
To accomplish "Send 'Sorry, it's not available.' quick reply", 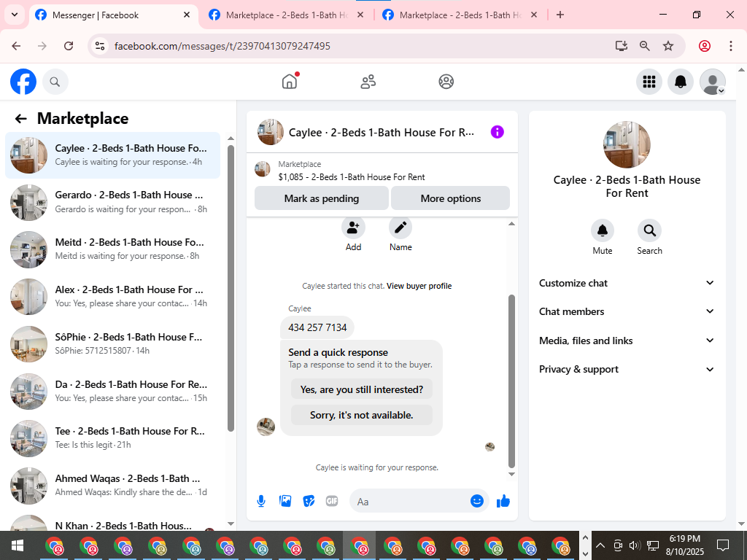I will point(362,415).
